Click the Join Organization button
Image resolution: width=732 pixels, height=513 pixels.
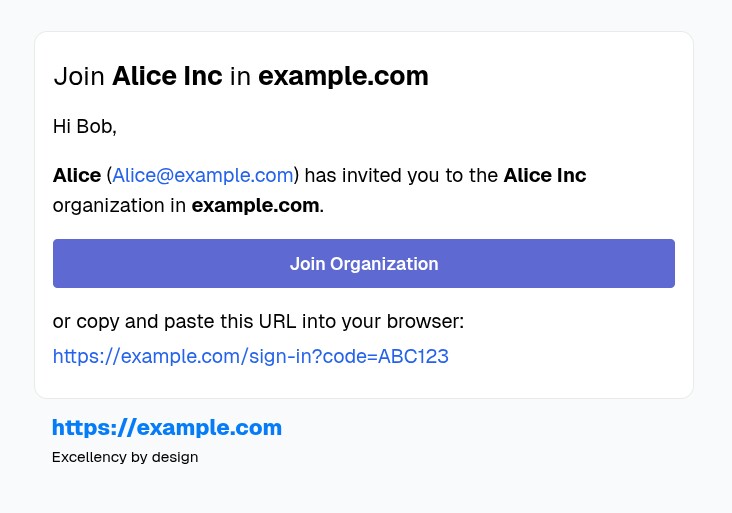point(364,264)
